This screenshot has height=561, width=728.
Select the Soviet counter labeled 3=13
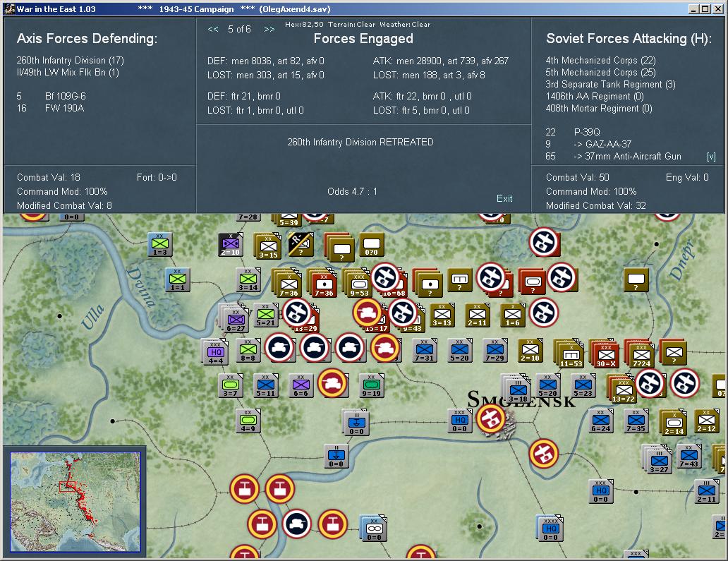tap(442, 315)
